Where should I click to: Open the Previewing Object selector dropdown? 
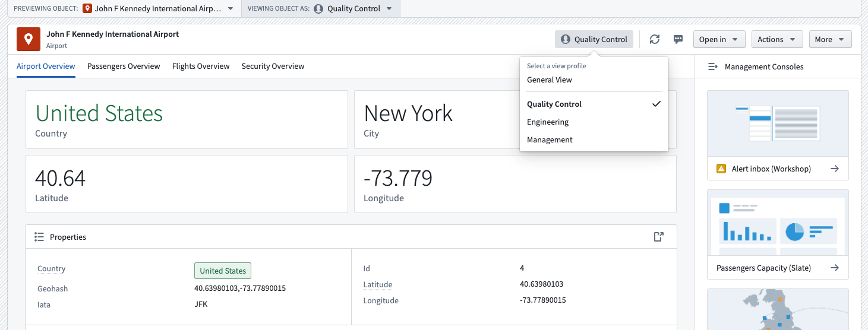pyautogui.click(x=158, y=8)
